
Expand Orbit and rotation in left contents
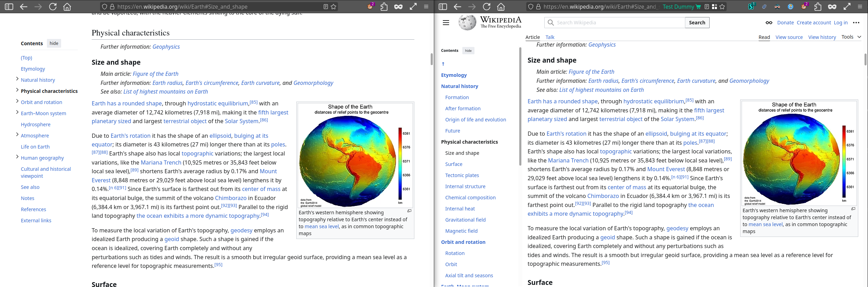[17, 101]
